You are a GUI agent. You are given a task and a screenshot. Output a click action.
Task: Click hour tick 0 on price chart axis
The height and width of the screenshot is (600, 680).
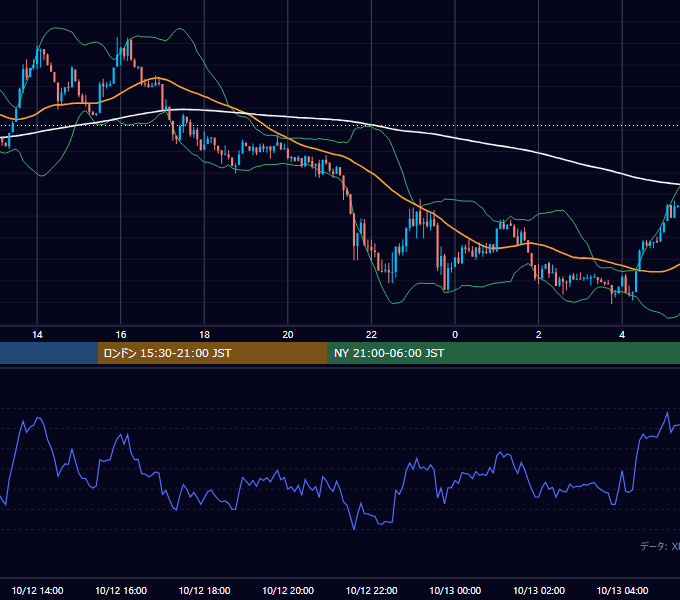(x=455, y=335)
